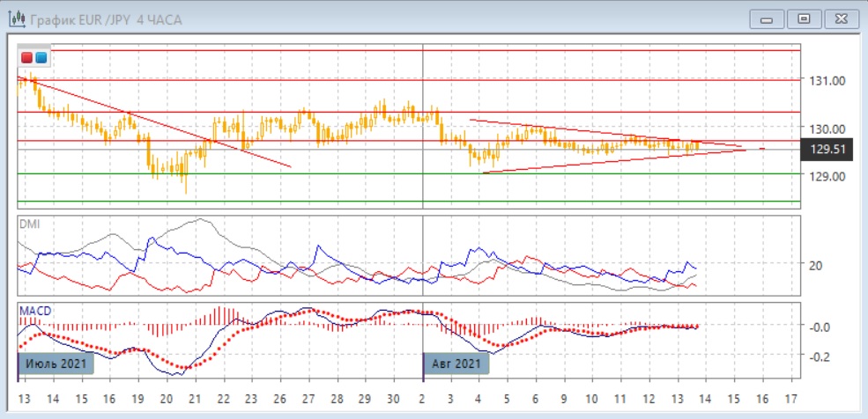
Task: Click the DMI level 20 axis label
Action: point(815,265)
